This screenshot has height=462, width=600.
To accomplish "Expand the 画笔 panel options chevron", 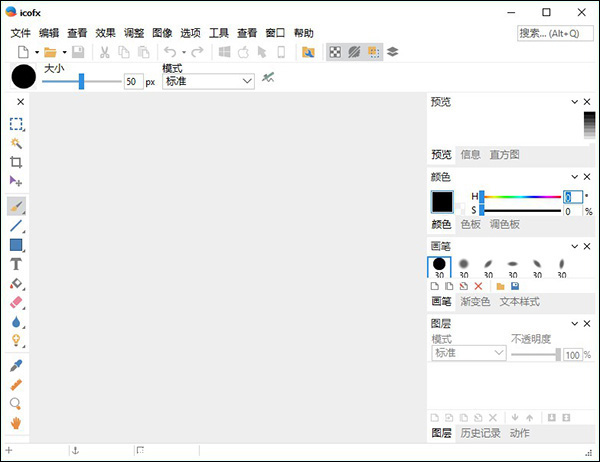I will click(574, 247).
